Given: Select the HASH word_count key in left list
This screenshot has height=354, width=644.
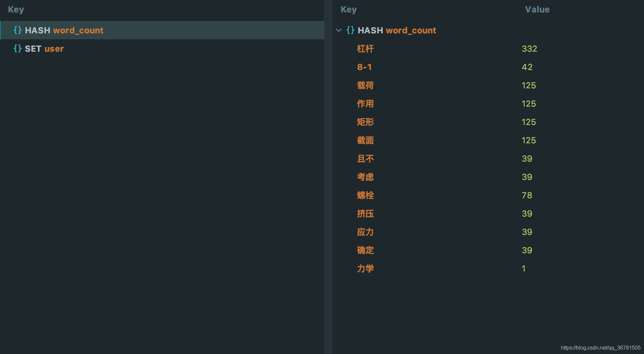Looking at the screenshot, I should pos(162,30).
